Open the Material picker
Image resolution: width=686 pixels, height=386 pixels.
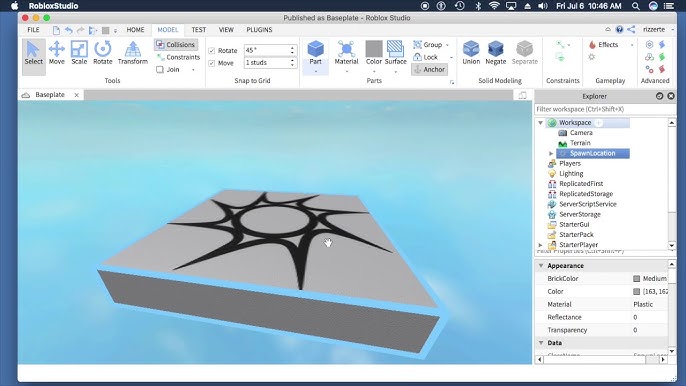[x=346, y=53]
